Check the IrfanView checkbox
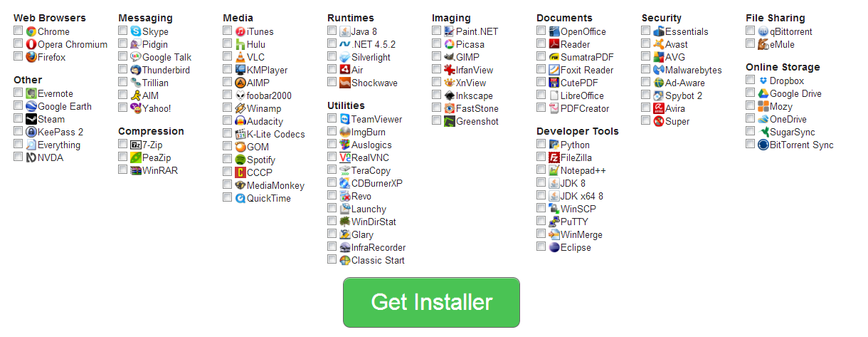868x337 pixels. pyautogui.click(x=437, y=69)
